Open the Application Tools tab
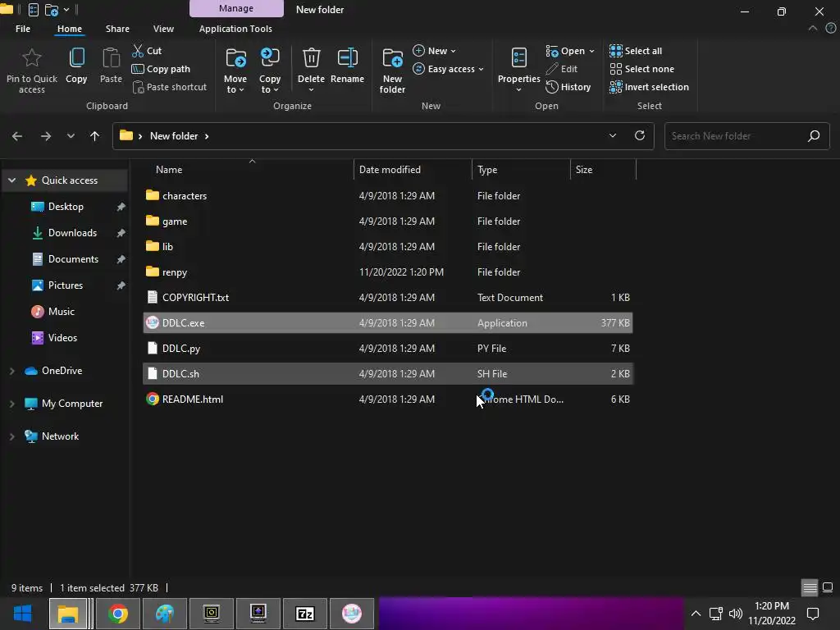Image resolution: width=840 pixels, height=630 pixels. [235, 29]
